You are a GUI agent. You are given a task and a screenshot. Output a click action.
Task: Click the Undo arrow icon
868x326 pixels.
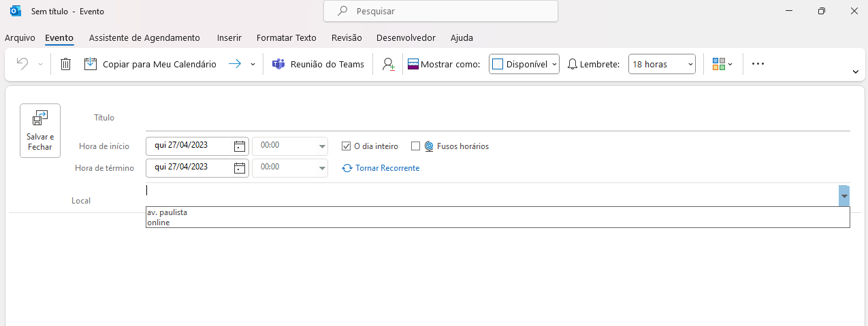22,64
